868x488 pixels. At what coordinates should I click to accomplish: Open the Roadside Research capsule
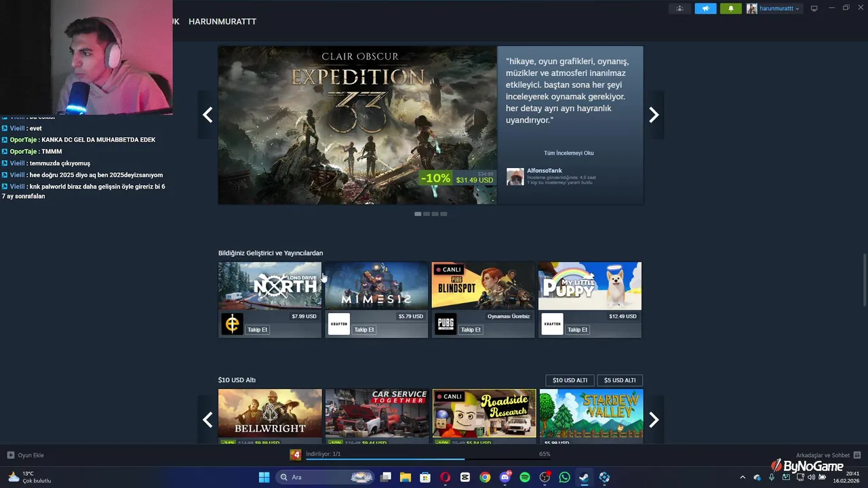click(484, 413)
